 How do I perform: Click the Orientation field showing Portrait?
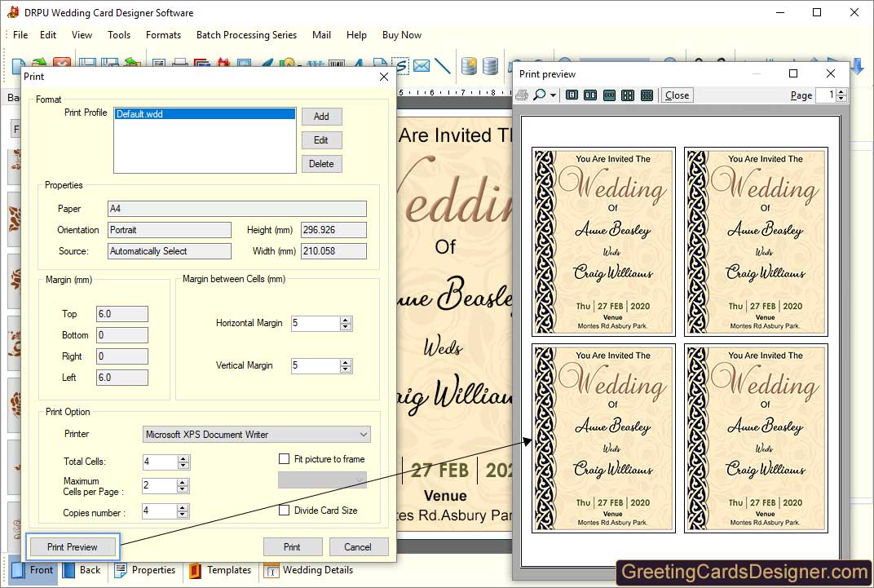coord(170,230)
